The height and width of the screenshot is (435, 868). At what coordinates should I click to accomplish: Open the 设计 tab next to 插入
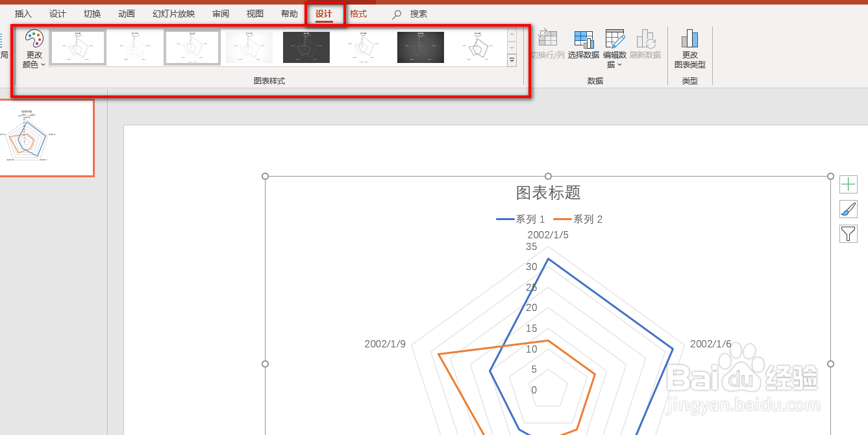tap(58, 14)
